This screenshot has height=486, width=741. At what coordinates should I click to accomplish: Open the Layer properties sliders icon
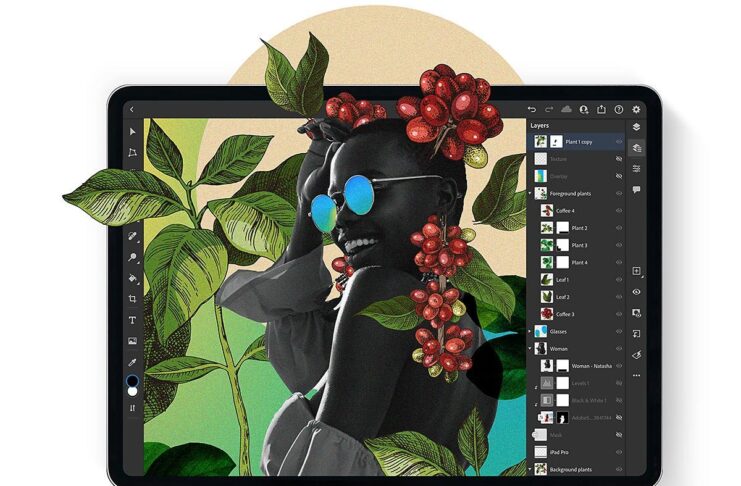[637, 169]
